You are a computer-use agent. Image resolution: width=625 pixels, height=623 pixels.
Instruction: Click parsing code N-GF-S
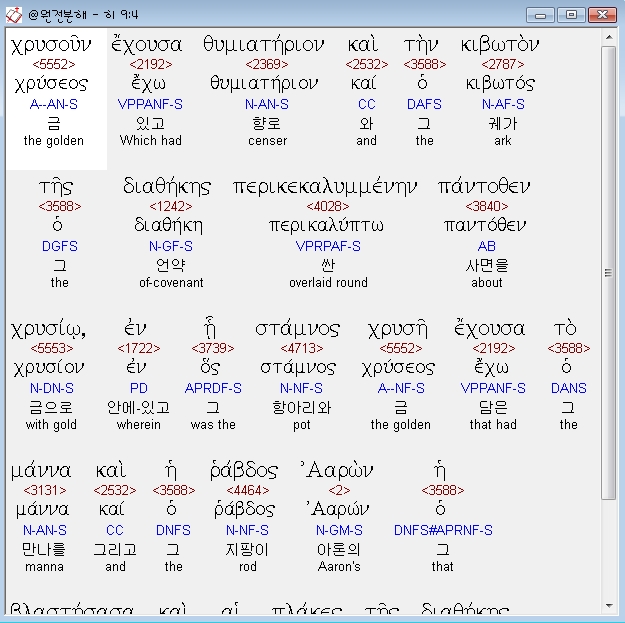point(171,246)
